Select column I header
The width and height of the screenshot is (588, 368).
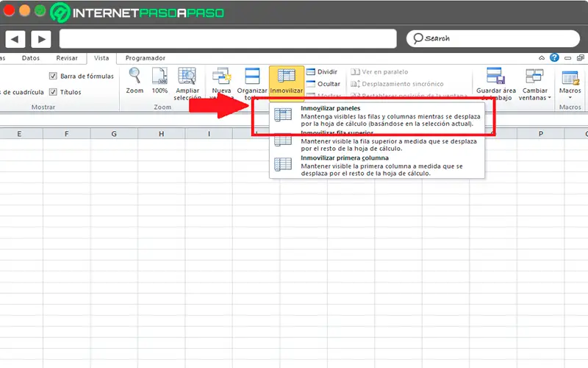point(209,134)
